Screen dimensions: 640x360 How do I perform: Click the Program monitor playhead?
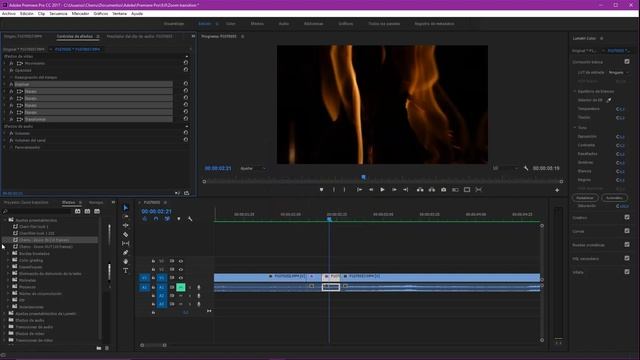363,177
